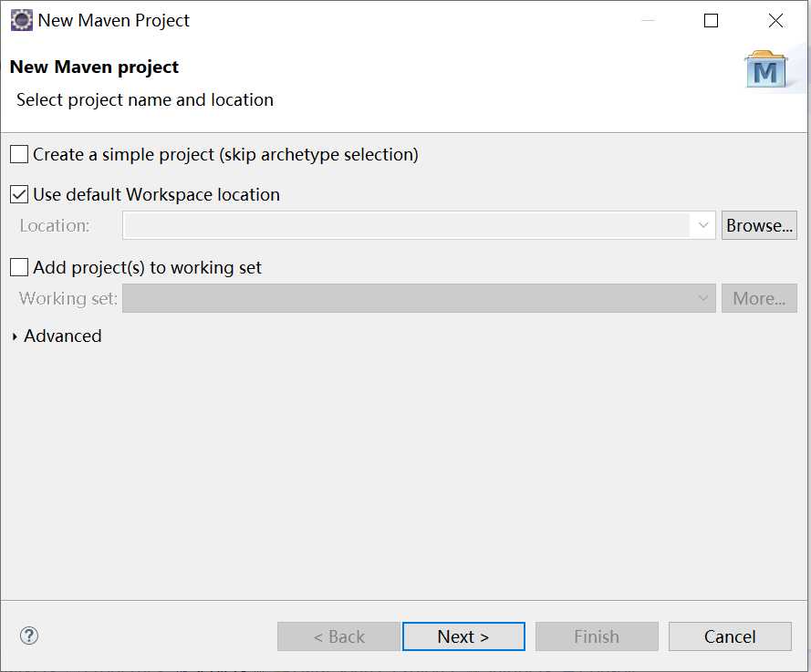This screenshot has width=811, height=672.
Task: Enable Add project(s) to working set
Action: pyautogui.click(x=19, y=267)
